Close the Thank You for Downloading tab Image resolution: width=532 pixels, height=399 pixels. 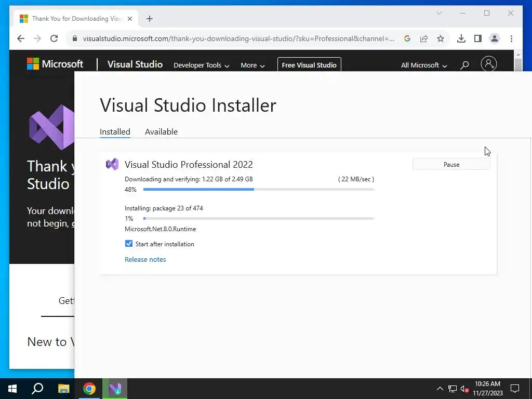(129, 19)
